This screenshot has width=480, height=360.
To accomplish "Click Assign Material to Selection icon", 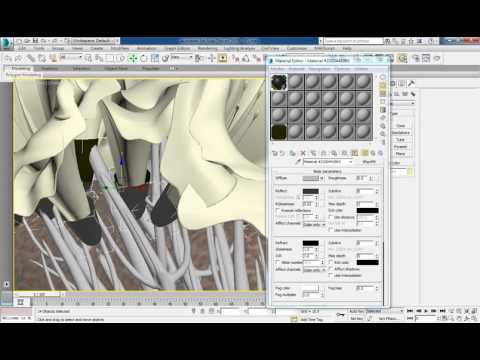I will (x=292, y=153).
